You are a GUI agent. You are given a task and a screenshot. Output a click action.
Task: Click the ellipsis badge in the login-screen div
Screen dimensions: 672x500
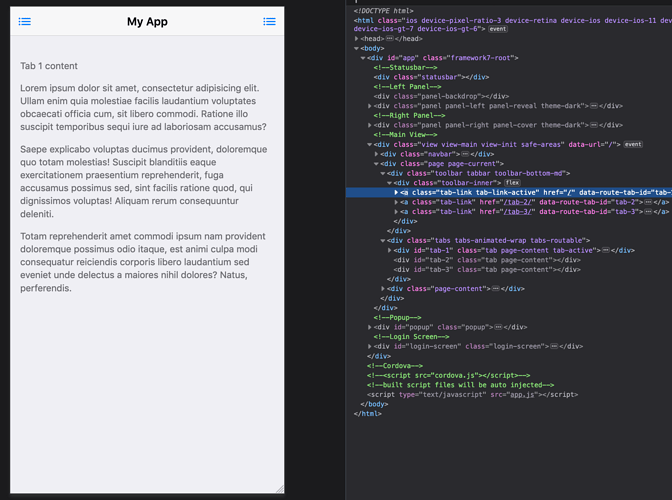point(554,346)
